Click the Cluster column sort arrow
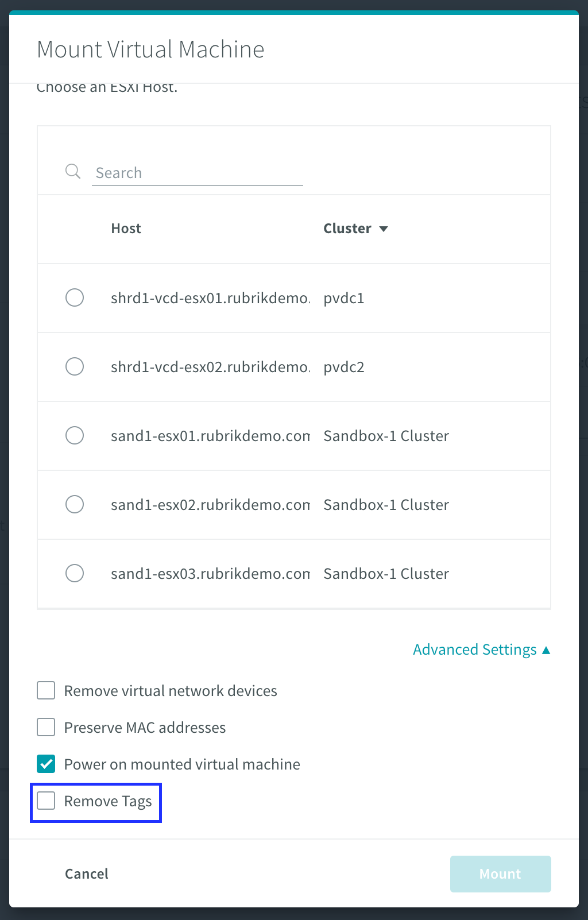Image resolution: width=588 pixels, height=920 pixels. click(x=384, y=229)
